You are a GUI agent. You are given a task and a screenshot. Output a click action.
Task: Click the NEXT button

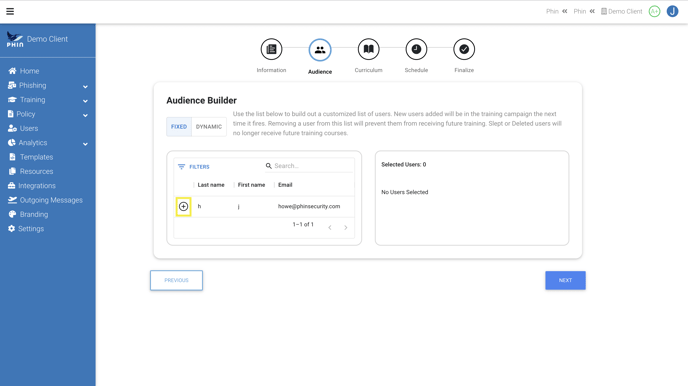pos(565,280)
